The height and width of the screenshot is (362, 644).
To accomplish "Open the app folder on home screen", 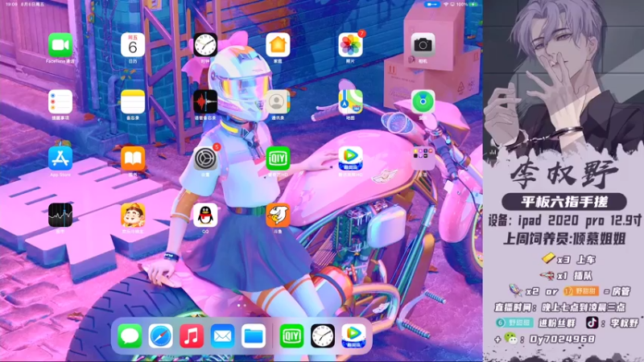I will [x=423, y=158].
